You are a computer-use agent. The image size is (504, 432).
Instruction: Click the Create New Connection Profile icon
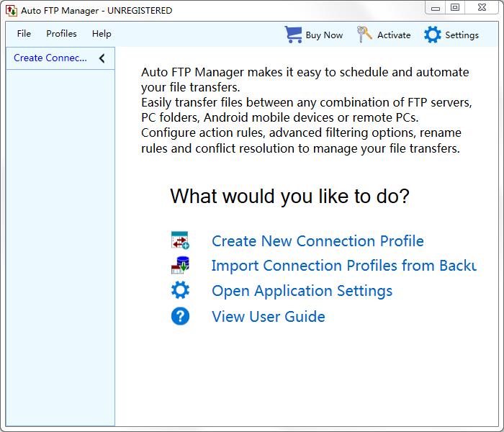pyautogui.click(x=180, y=240)
